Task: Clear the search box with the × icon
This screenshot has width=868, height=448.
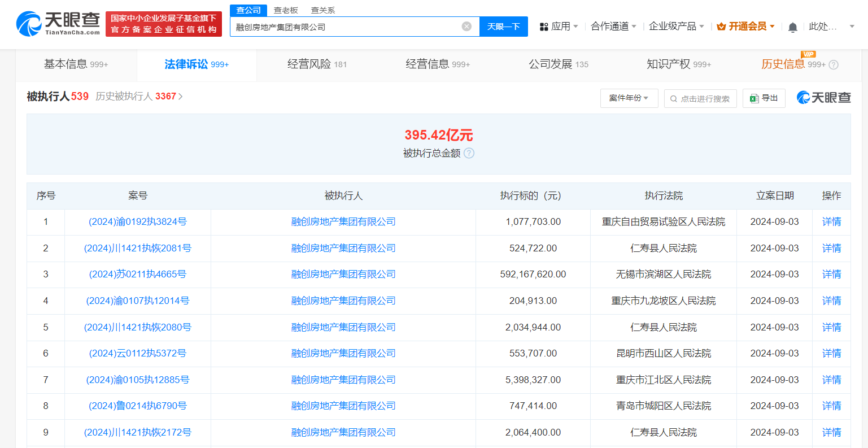Action: coord(465,26)
